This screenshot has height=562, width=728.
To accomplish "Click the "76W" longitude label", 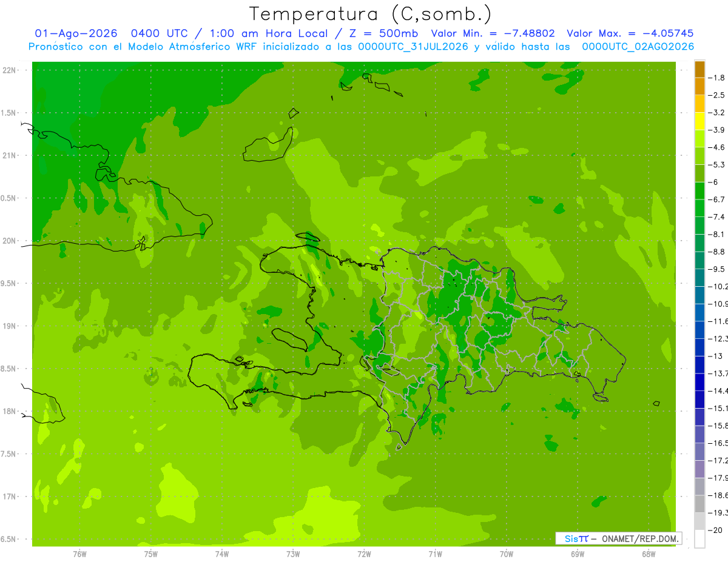I will coord(79,554).
